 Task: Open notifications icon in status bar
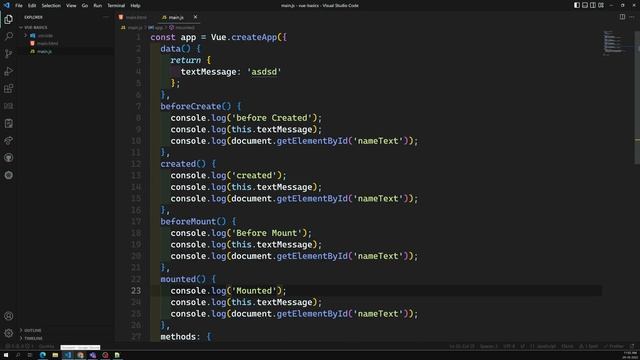[x=632, y=347]
